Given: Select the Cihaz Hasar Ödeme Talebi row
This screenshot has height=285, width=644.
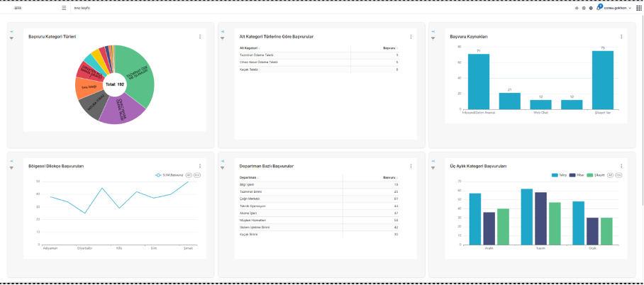Looking at the screenshot, I should pyautogui.click(x=318, y=62).
